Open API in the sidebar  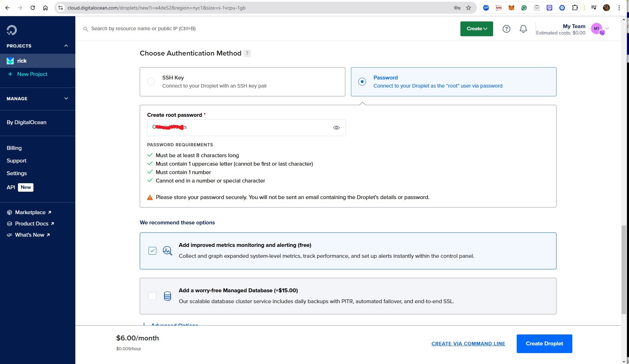click(11, 187)
